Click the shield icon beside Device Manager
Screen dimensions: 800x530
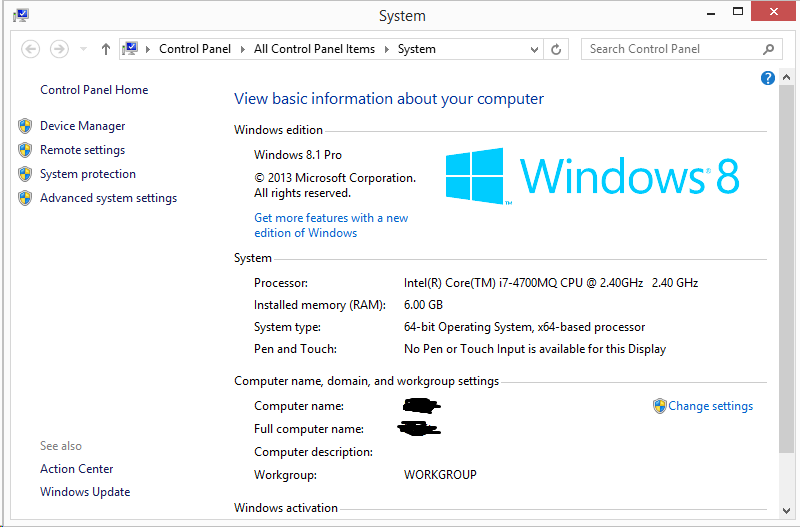click(25, 126)
